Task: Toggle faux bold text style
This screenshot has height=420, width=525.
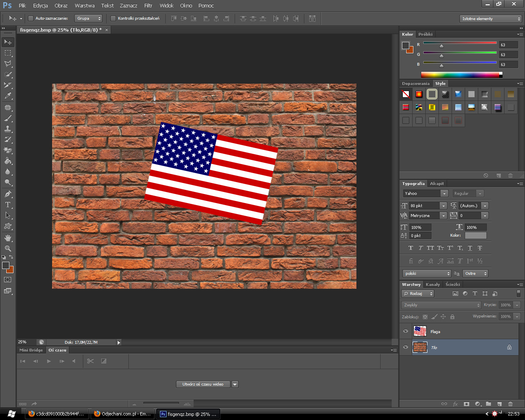Action: pos(411,248)
